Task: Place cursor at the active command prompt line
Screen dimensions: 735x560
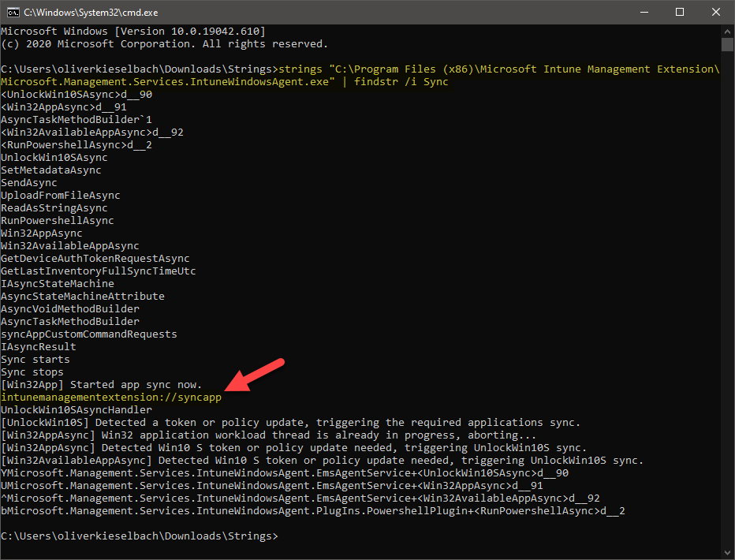Action: coord(282,536)
